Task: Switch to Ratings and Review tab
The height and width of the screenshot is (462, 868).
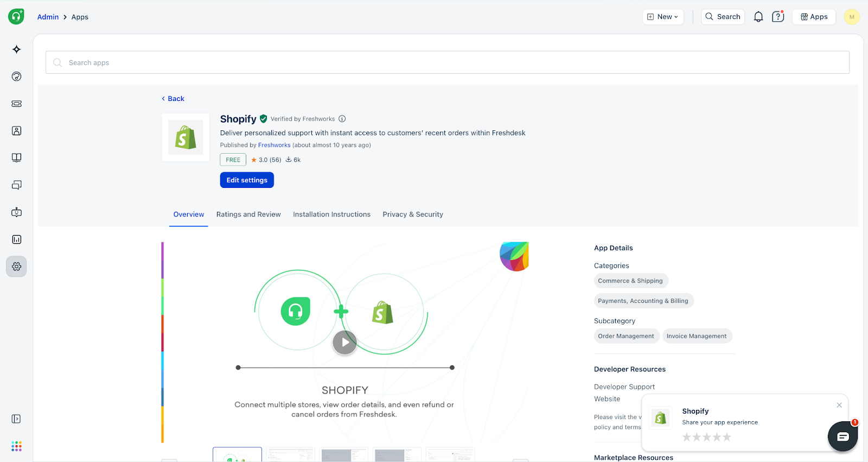Action: 248,214
